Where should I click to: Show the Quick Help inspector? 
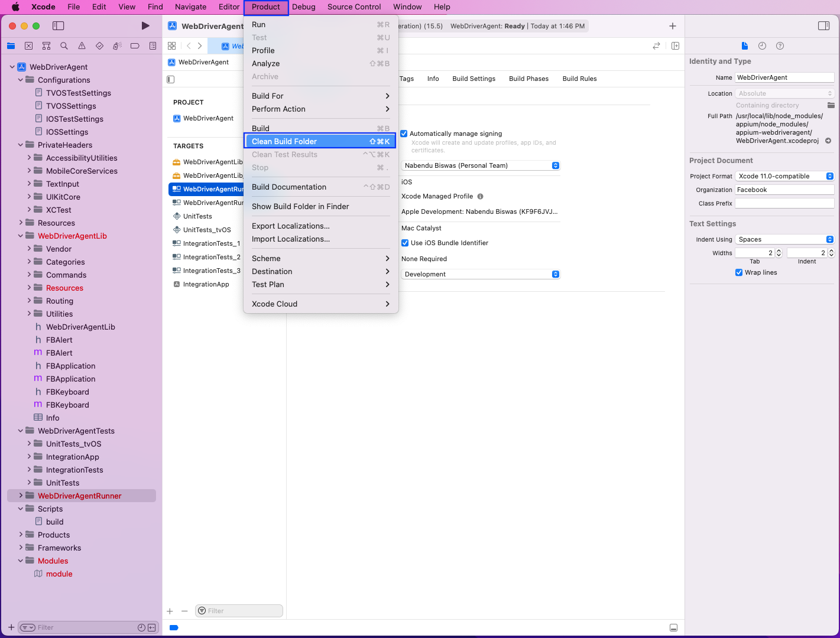pos(780,46)
